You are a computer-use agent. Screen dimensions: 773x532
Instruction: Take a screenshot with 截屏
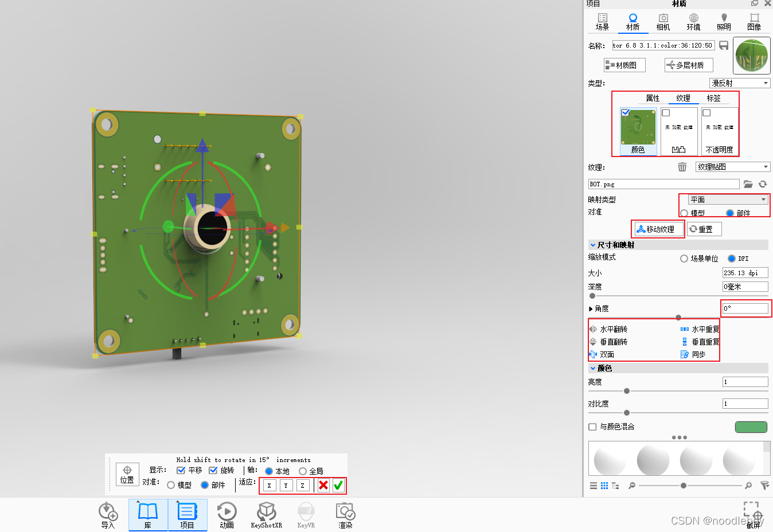(x=753, y=515)
